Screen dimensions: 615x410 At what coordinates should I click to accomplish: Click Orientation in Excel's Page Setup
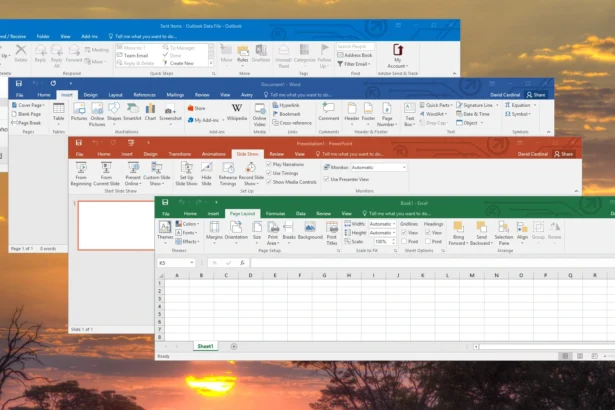(x=236, y=231)
